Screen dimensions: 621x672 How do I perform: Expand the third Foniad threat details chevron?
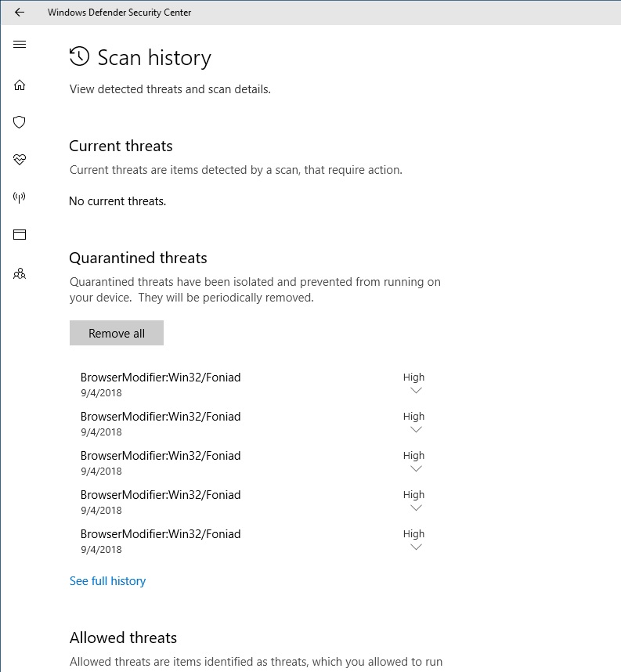pyautogui.click(x=416, y=468)
